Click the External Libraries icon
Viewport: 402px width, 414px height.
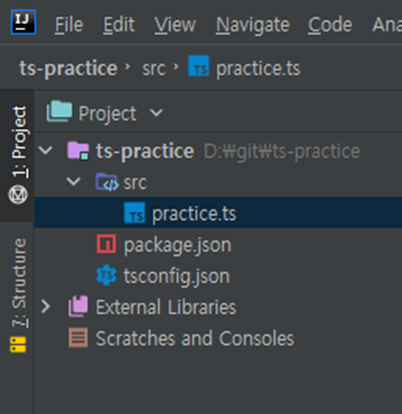pos(78,306)
